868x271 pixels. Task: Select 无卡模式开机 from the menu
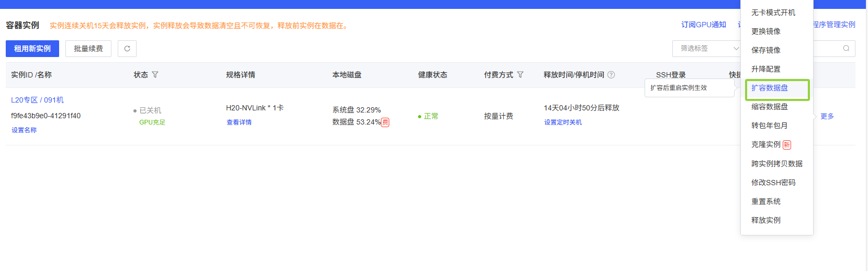coord(777,13)
